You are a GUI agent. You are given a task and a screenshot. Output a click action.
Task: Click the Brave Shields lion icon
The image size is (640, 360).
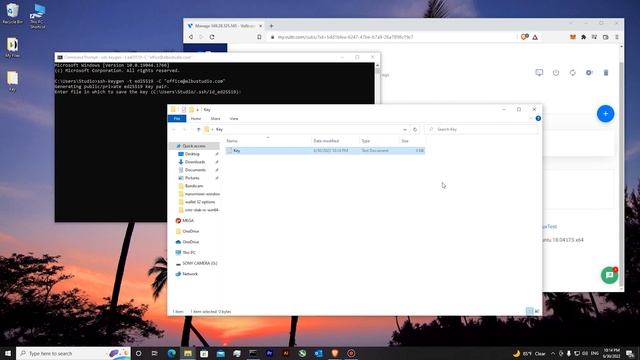524,37
